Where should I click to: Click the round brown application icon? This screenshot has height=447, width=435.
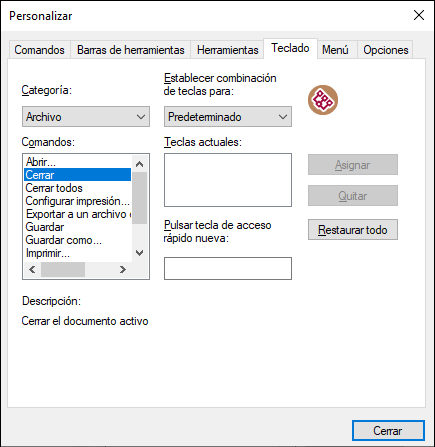click(323, 100)
